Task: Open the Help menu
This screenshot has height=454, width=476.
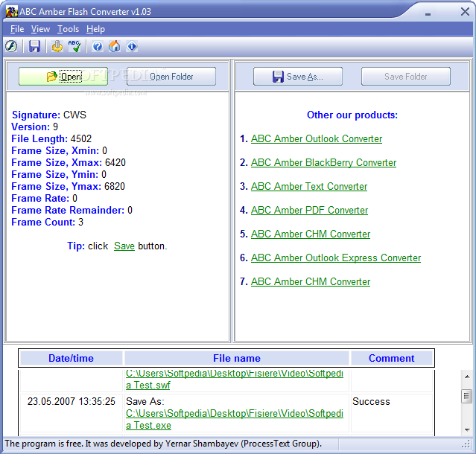Action: (95, 29)
